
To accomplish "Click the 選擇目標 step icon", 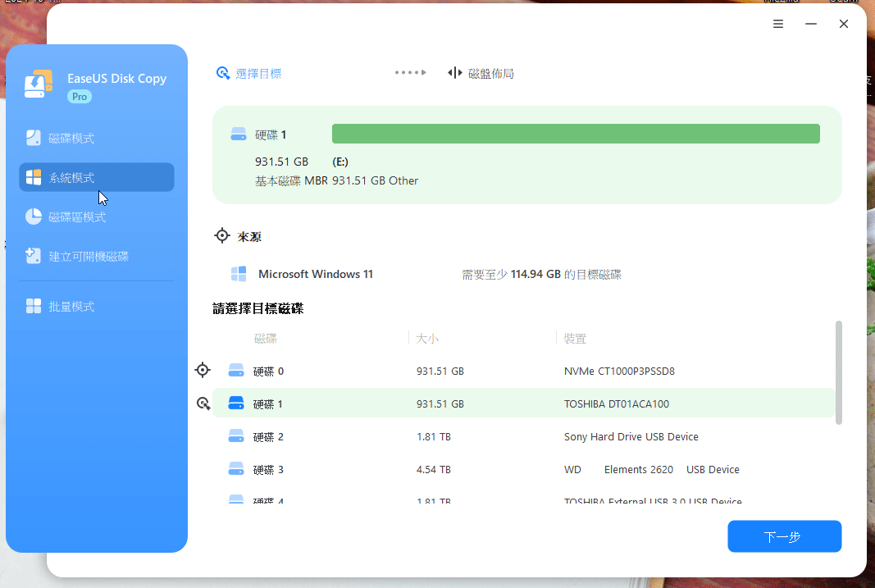I will click(223, 73).
